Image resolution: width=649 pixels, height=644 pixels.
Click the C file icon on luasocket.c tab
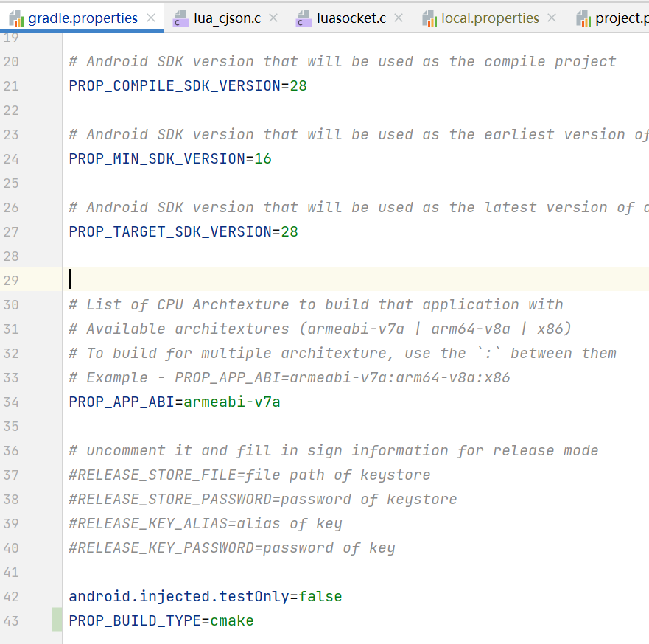coord(304,18)
